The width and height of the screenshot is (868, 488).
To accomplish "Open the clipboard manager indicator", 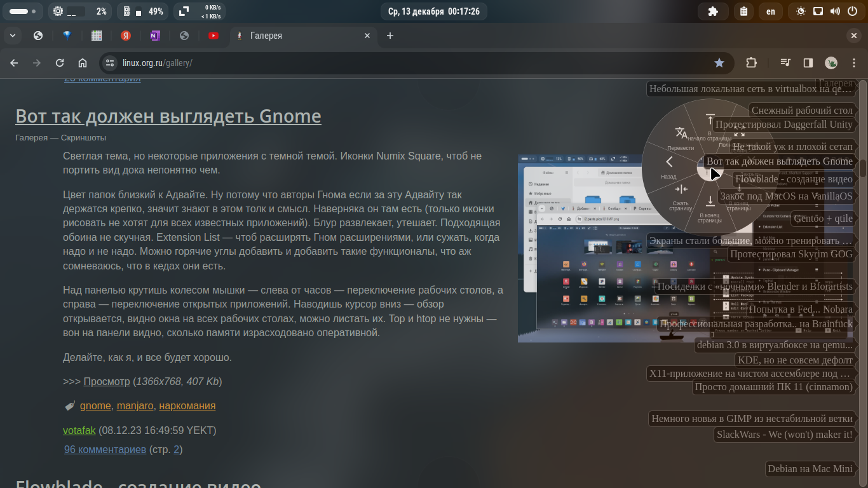I will click(743, 11).
